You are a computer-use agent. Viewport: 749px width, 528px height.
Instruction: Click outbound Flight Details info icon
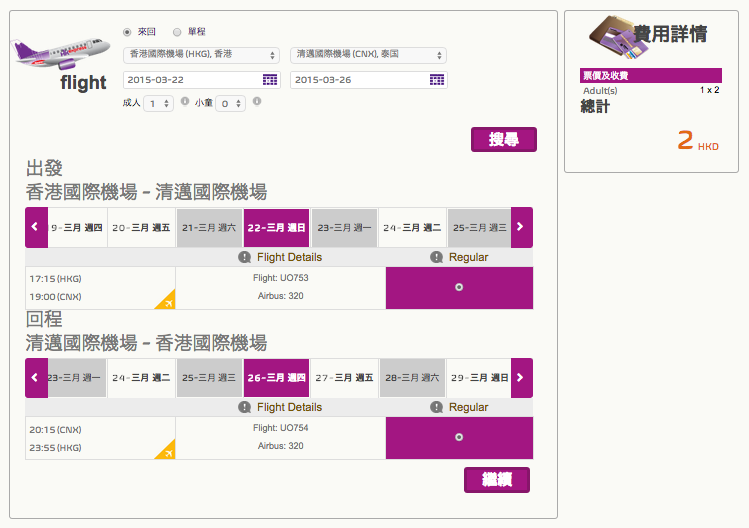tap(245, 257)
